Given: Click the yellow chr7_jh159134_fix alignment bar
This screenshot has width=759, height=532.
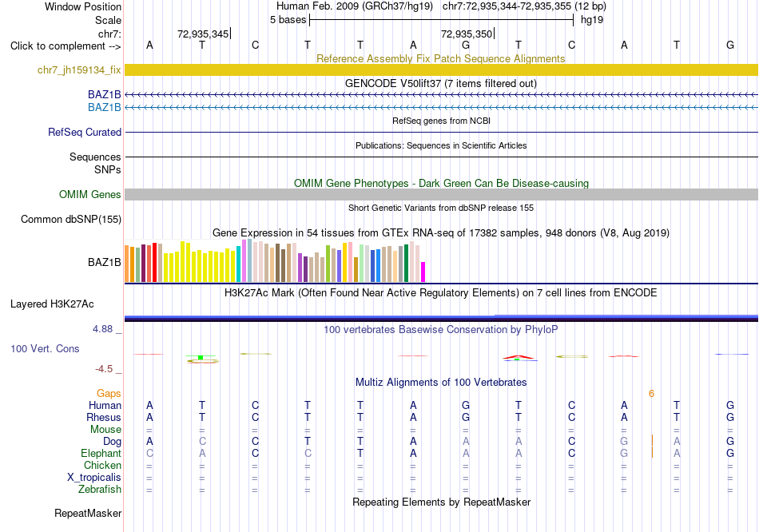Looking at the screenshot, I should pos(441,69).
